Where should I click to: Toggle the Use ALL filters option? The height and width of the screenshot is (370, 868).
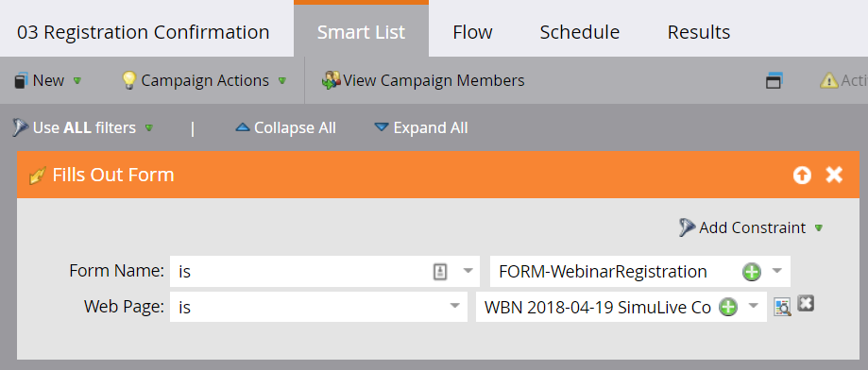point(82,127)
